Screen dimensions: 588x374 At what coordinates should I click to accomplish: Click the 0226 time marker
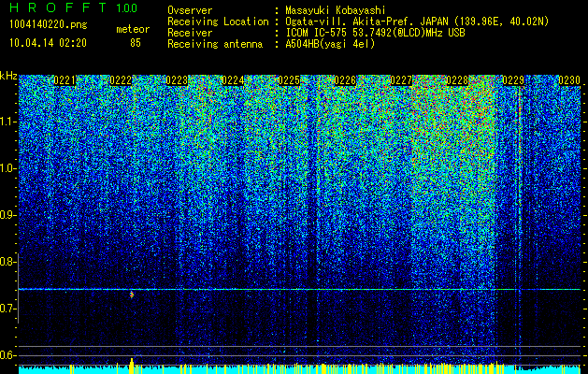[x=345, y=80]
